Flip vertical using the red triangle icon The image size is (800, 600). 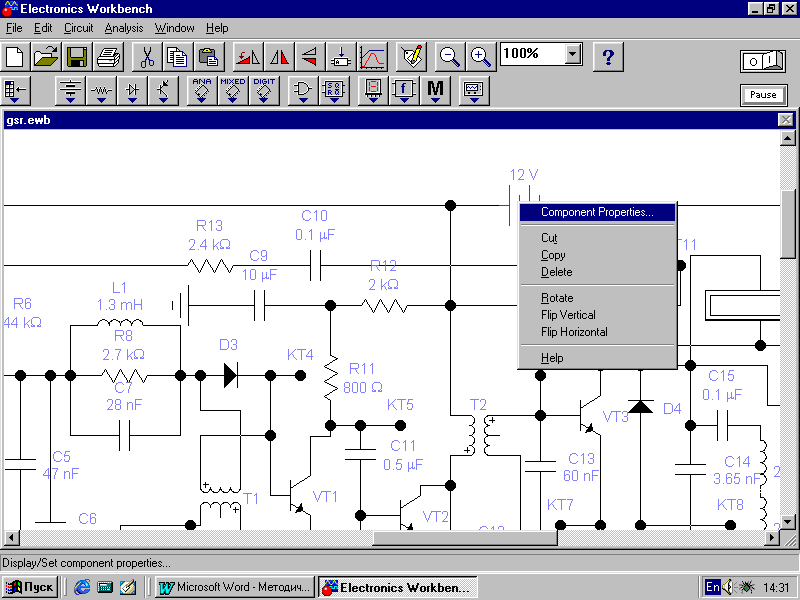tap(310, 56)
